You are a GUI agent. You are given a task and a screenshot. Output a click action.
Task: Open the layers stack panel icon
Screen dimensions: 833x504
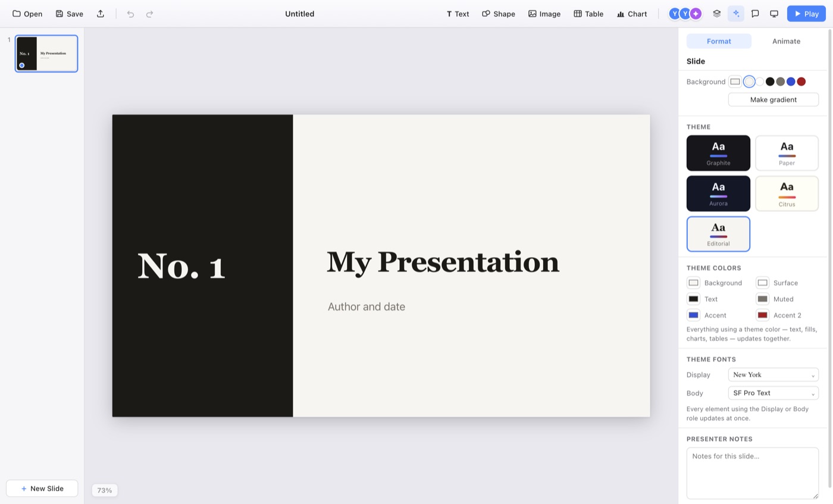click(717, 14)
